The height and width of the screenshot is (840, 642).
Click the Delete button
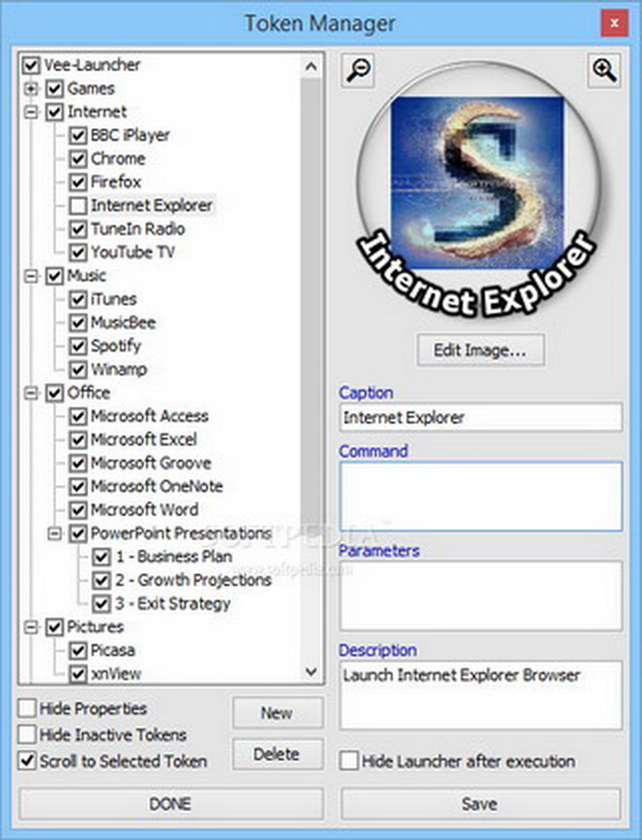[277, 754]
